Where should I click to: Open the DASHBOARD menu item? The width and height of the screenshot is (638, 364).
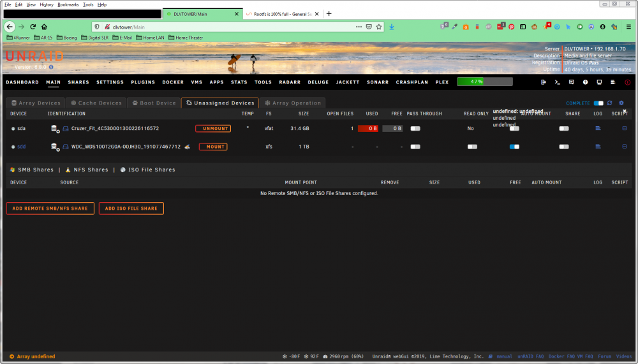(x=22, y=82)
